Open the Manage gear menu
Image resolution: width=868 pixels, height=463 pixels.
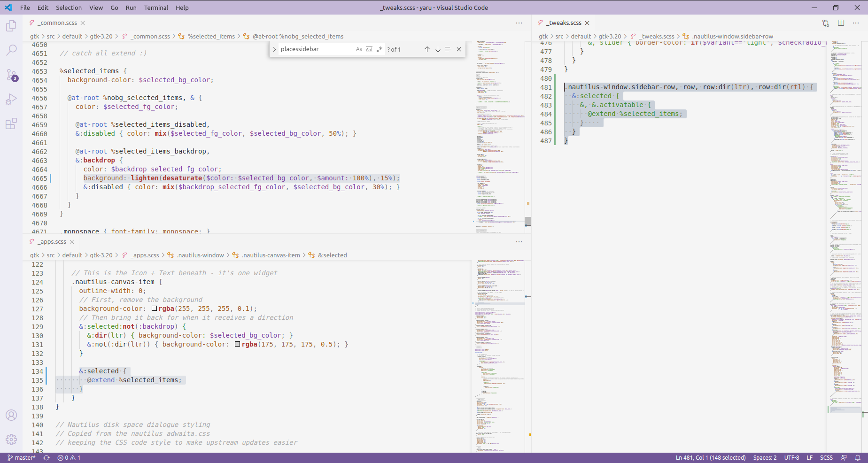[11, 440]
